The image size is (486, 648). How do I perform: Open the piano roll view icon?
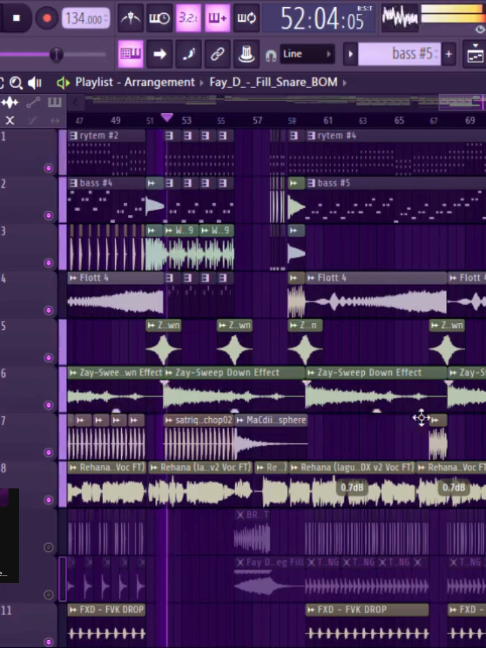131,54
